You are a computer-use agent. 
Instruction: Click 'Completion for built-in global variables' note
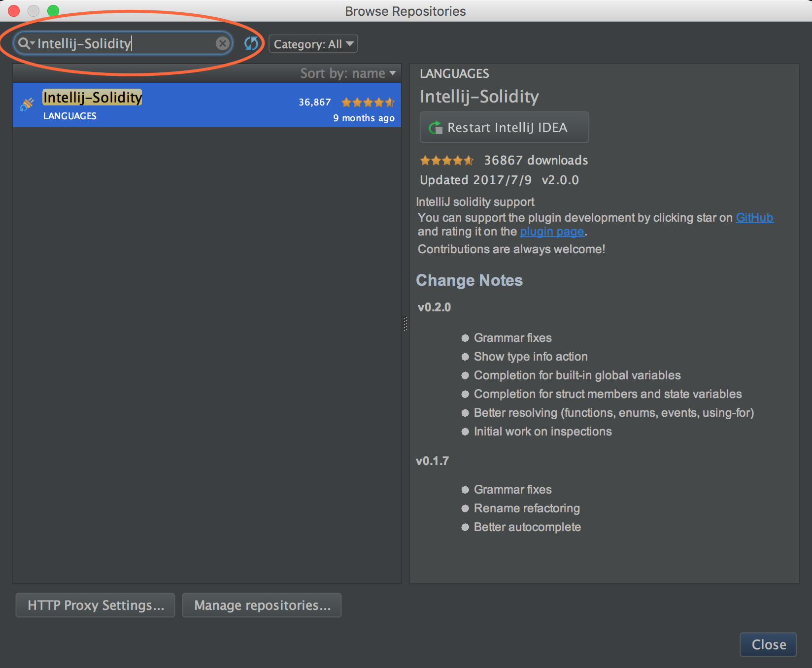[x=577, y=375]
